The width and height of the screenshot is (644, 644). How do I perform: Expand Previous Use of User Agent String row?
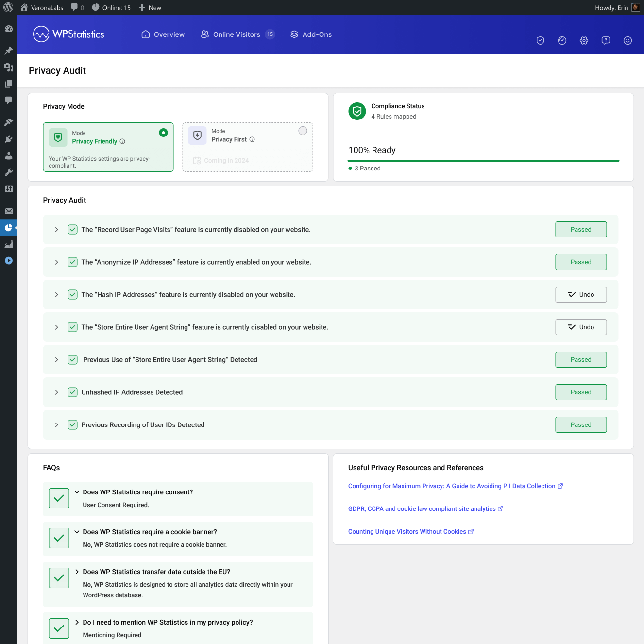[56, 360]
